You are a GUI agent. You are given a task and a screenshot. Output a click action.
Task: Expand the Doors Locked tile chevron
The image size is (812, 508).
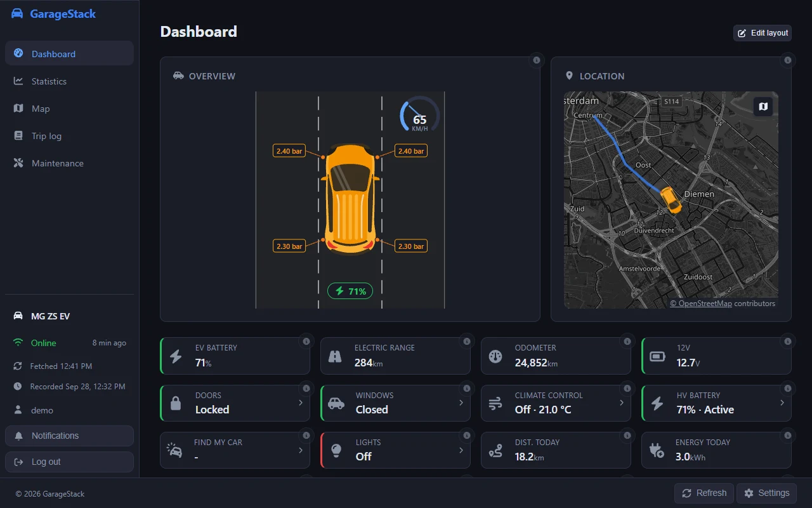click(x=301, y=403)
